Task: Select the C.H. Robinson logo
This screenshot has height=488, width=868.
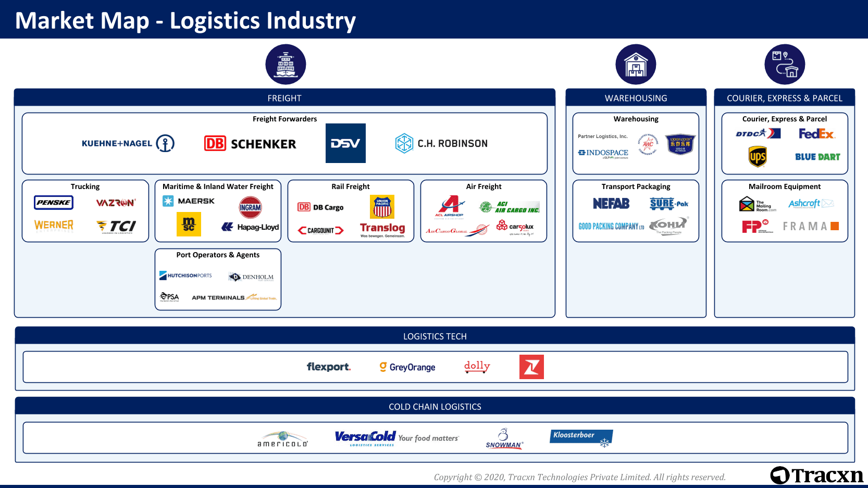Action: [x=441, y=143]
